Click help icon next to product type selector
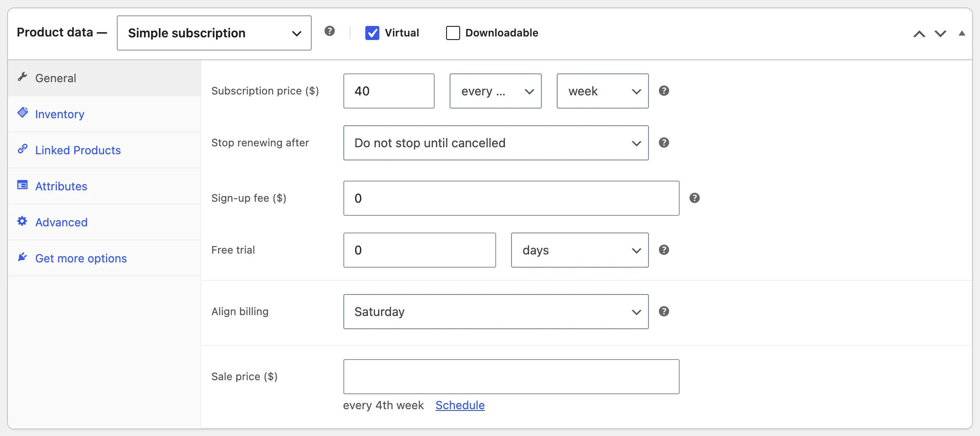 329,31
